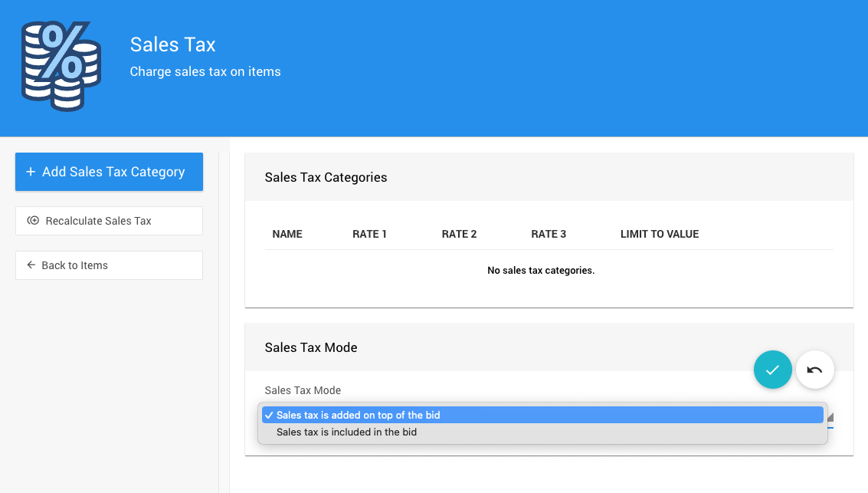Select 'Sales tax is added on top of the bid'
This screenshot has width=868, height=493.
358,415
